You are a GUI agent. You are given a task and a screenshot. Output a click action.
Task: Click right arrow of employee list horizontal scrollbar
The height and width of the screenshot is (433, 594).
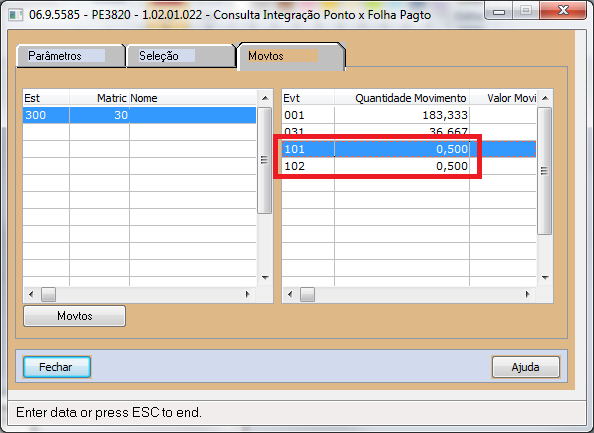pyautogui.click(x=248, y=294)
